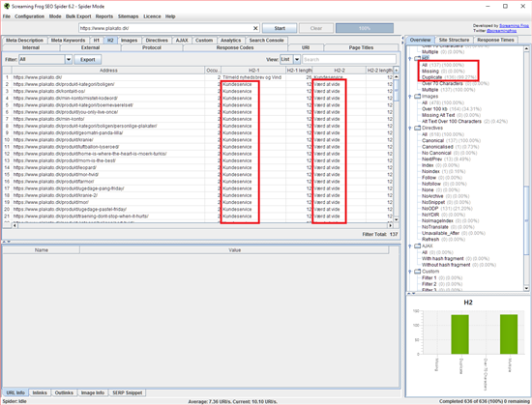Open the Filter dropdown arrow
The image size is (532, 405).
tap(69, 59)
